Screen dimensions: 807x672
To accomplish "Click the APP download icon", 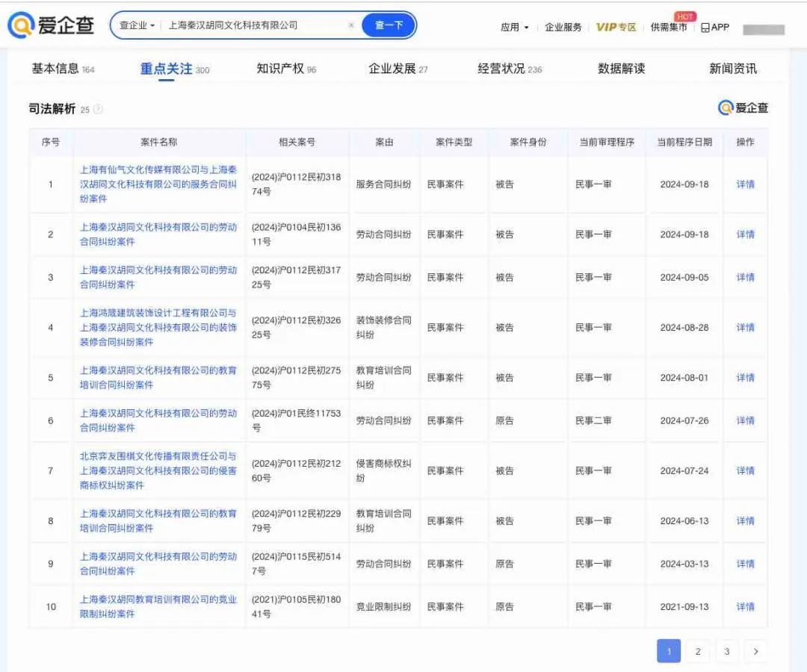I will coord(715,27).
